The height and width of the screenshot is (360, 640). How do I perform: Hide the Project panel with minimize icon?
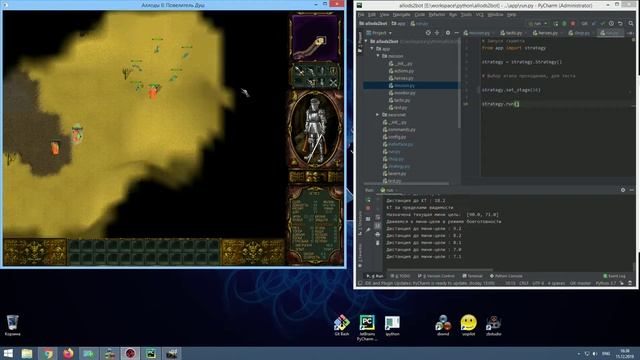(x=457, y=33)
